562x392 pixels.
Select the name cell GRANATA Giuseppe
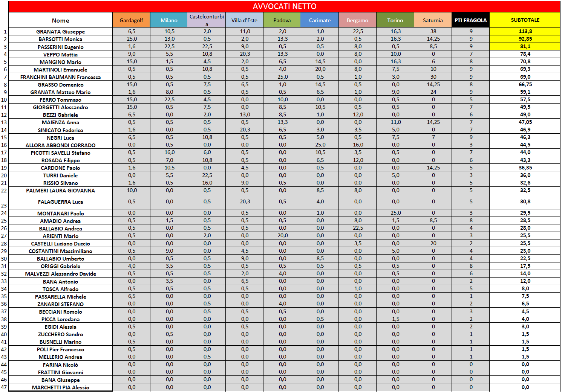60,32
